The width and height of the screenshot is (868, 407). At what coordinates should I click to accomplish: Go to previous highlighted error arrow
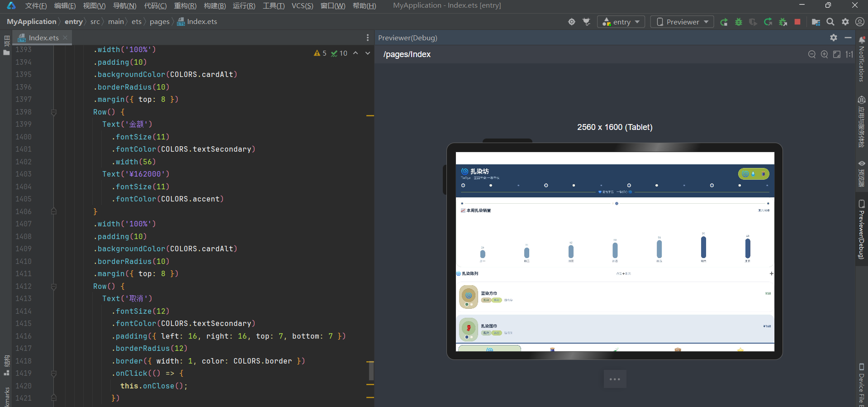356,53
